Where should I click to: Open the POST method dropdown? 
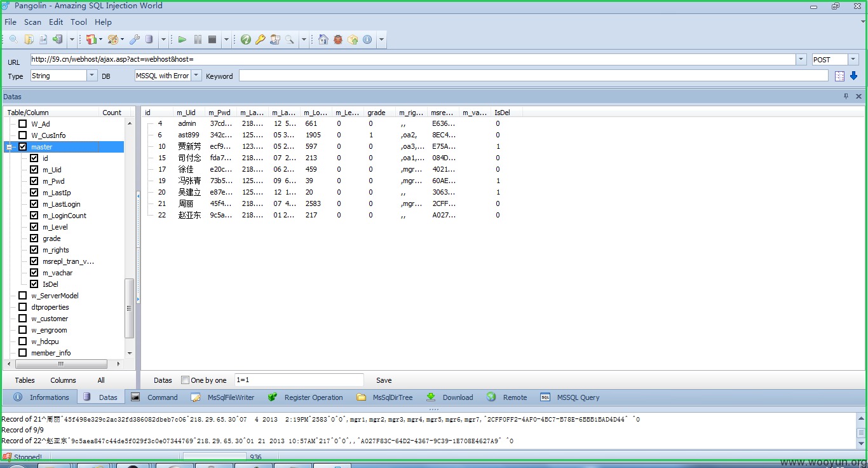[x=853, y=59]
